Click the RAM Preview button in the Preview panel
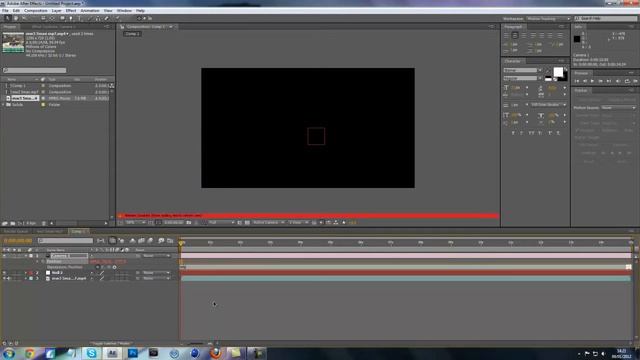This screenshot has height=360, width=640. (x=635, y=81)
